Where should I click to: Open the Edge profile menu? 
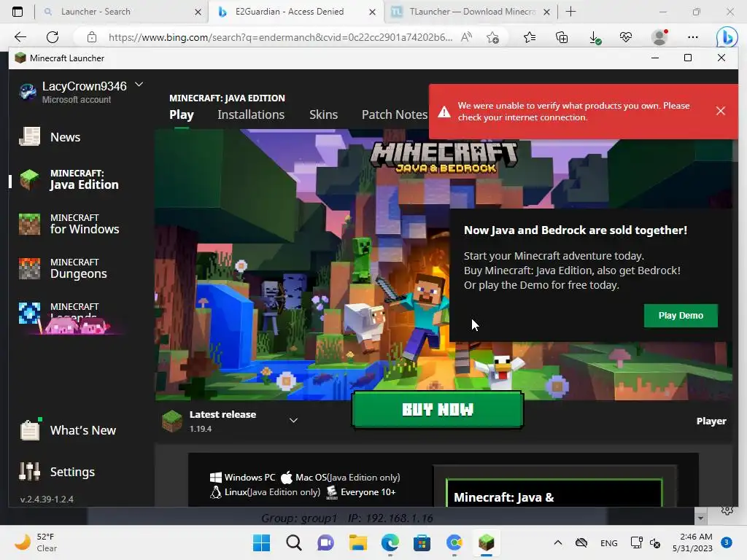(x=659, y=37)
